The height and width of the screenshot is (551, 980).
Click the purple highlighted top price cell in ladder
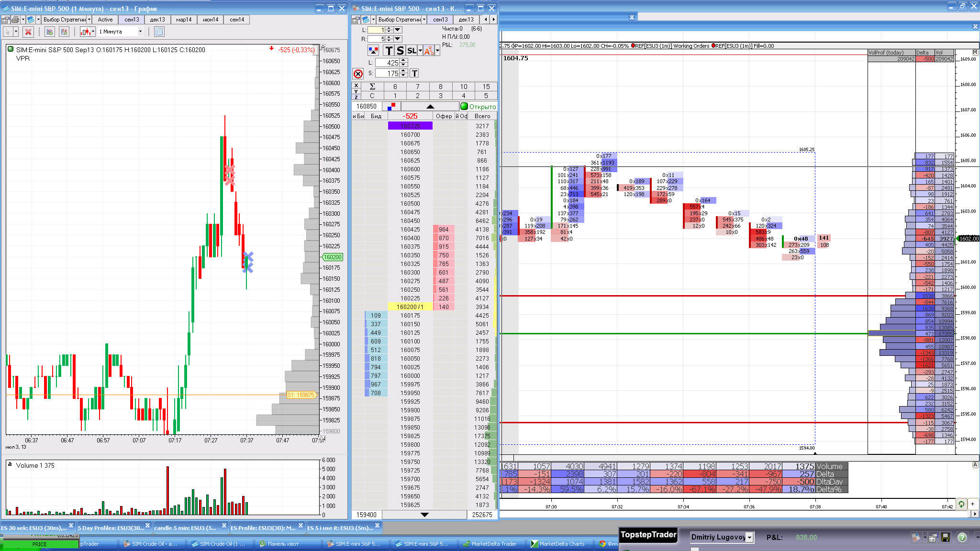click(x=410, y=126)
